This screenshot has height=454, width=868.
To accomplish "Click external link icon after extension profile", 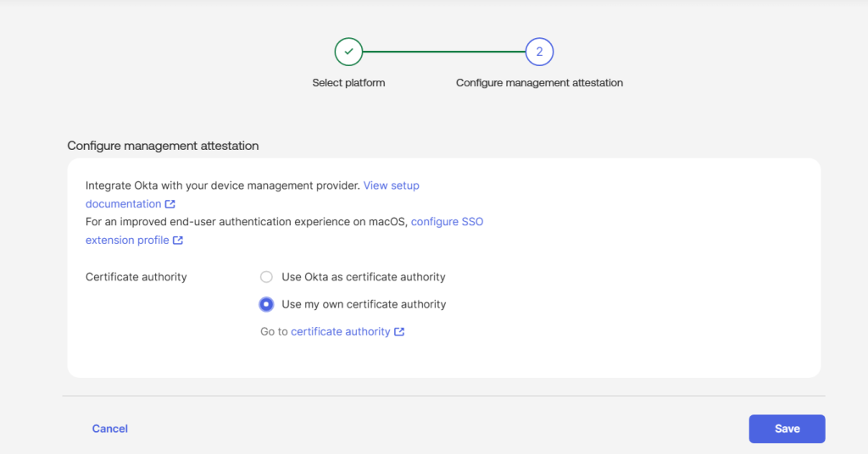I will click(178, 241).
